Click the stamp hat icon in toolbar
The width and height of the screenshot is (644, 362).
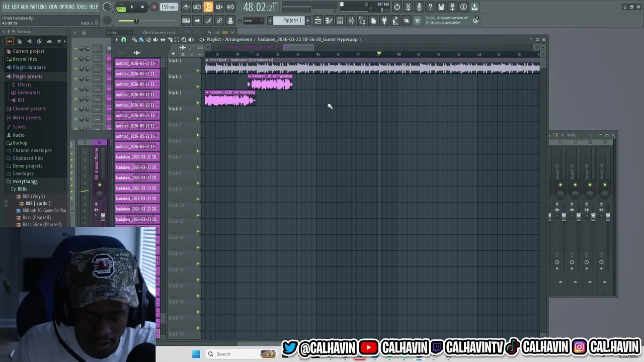click(x=230, y=21)
